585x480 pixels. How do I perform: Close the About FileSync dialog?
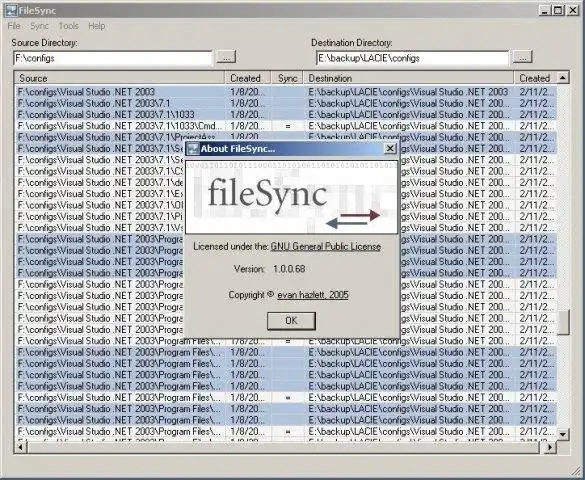[x=390, y=148]
